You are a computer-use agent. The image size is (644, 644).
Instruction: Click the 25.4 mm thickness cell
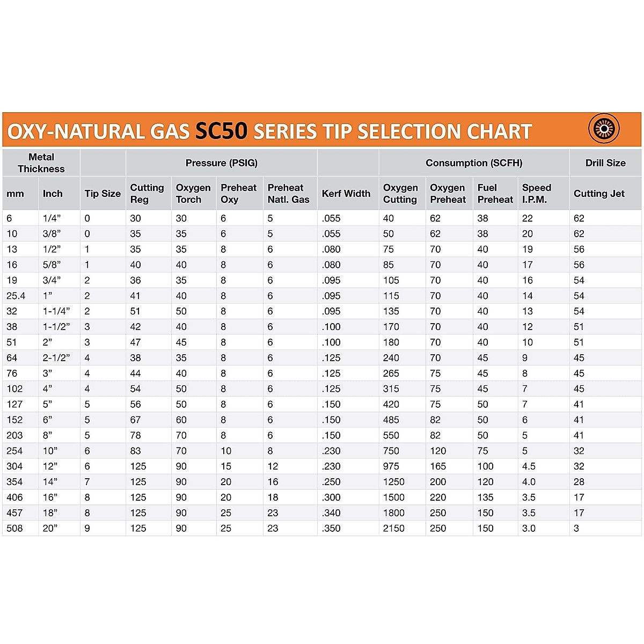click(16, 296)
